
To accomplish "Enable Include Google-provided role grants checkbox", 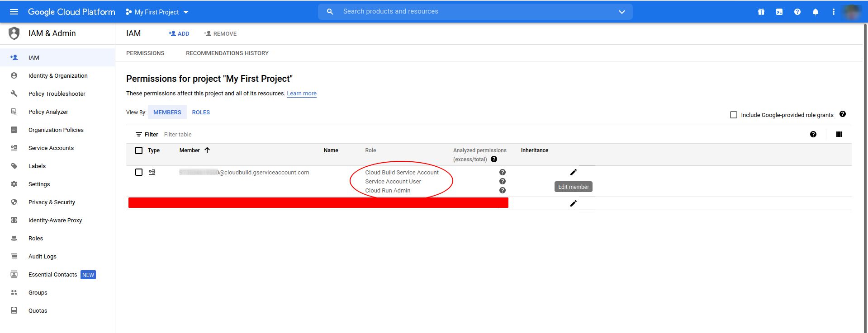I will pos(734,115).
